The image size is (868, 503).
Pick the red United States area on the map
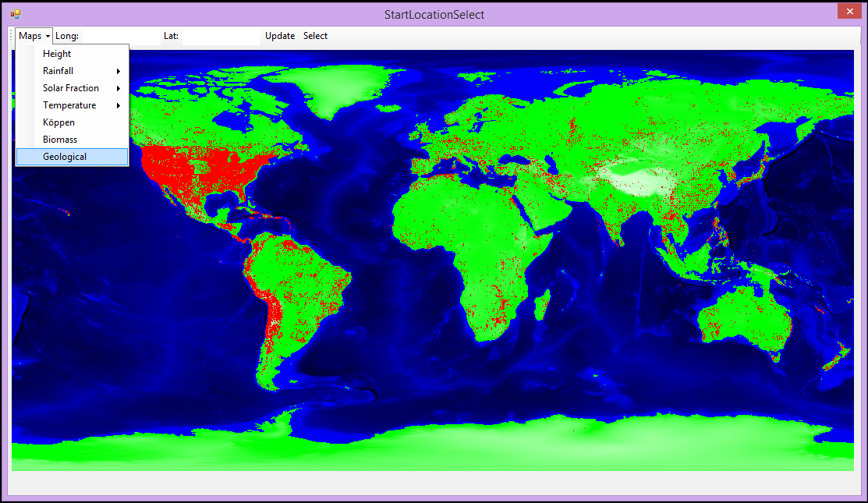pos(203,172)
